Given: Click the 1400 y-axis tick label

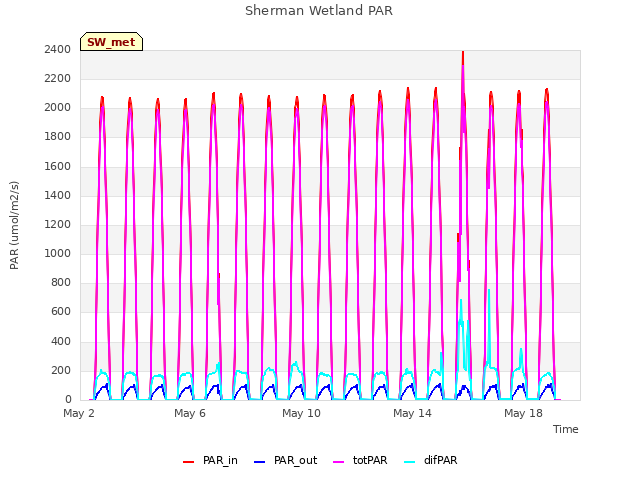Looking at the screenshot, I should pyautogui.click(x=58, y=195).
